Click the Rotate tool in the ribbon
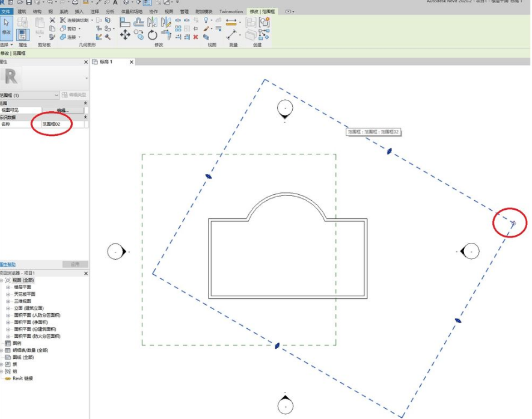Screen dimensions: 532x419 coord(153,35)
